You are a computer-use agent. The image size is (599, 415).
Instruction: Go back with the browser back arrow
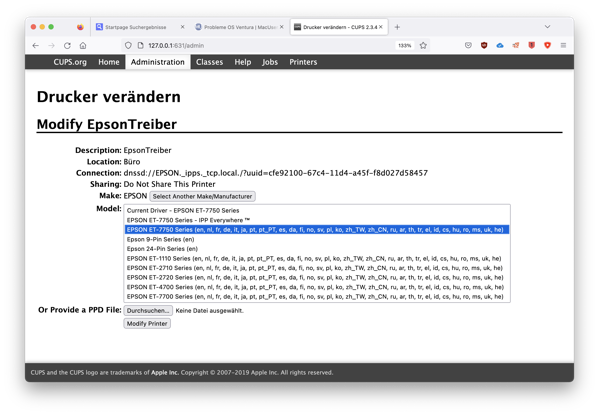coord(36,45)
